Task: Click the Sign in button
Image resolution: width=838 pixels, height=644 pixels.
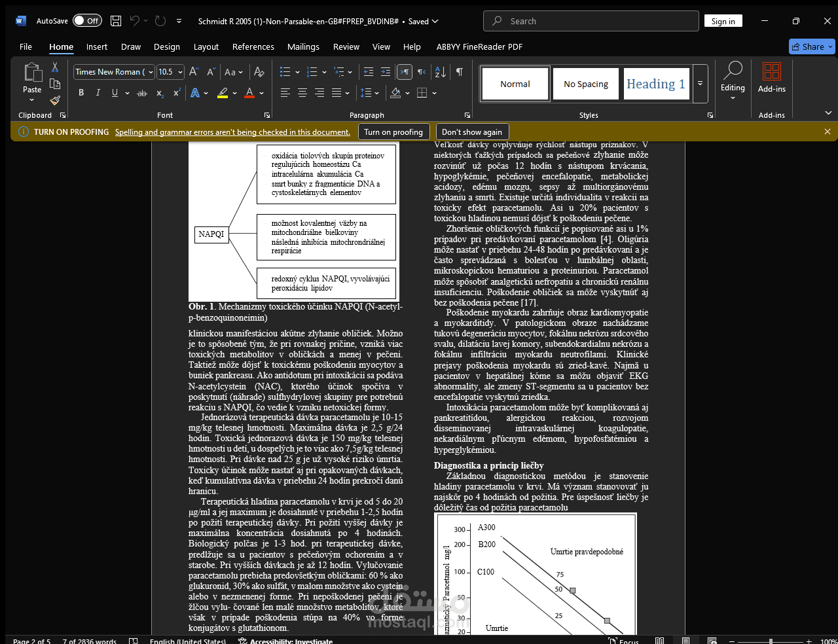Action: [x=723, y=21]
